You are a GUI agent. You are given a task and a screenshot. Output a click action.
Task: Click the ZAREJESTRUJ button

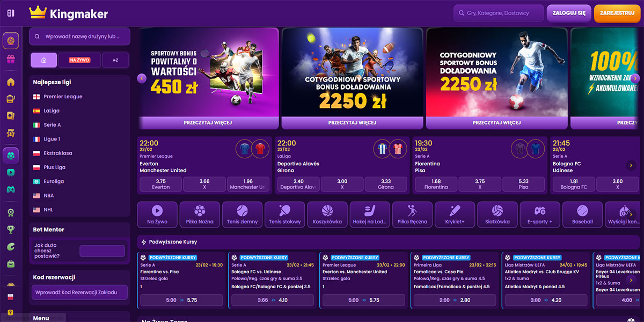point(617,13)
